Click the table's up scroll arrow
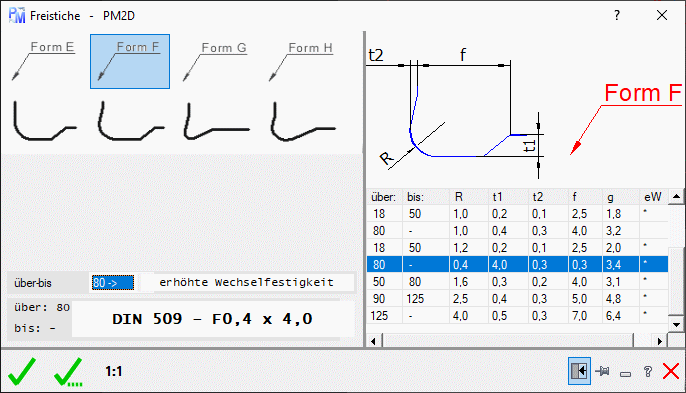The height and width of the screenshot is (393, 686). (676, 196)
